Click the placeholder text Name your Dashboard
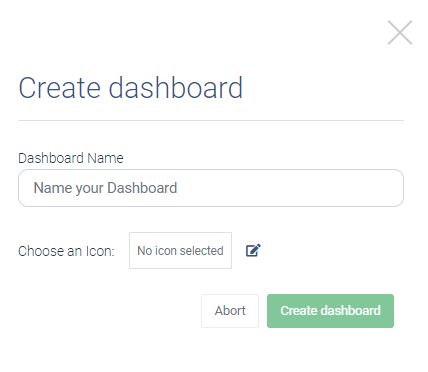This screenshot has width=428, height=372. [105, 188]
